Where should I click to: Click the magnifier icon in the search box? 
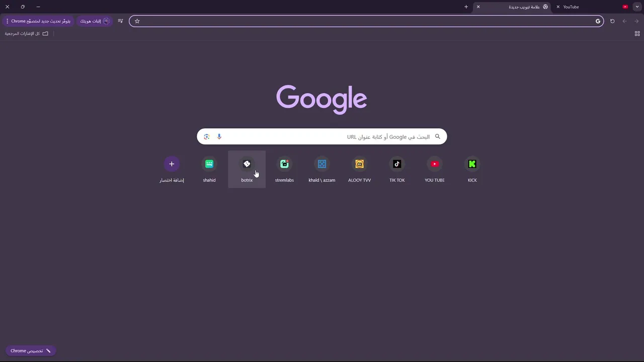tap(438, 137)
